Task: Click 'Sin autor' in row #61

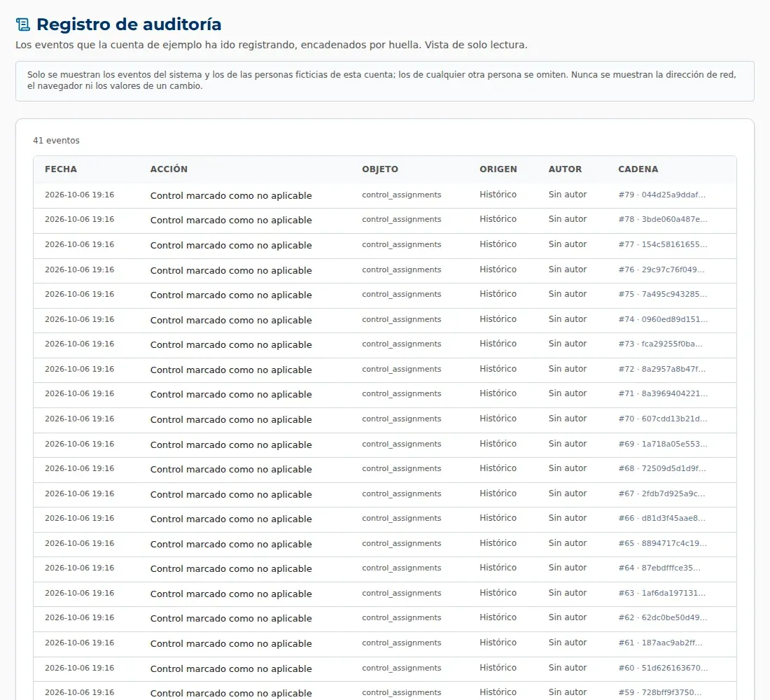Action: [568, 643]
